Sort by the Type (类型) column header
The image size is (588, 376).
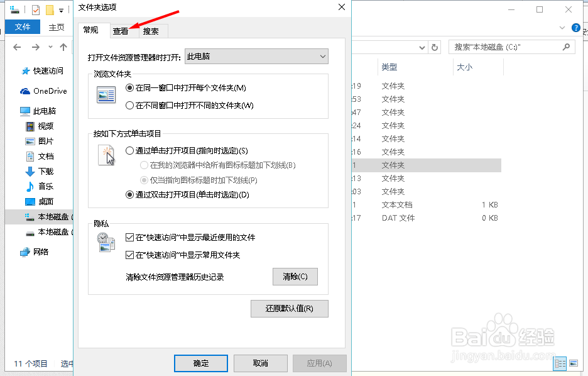coord(389,67)
